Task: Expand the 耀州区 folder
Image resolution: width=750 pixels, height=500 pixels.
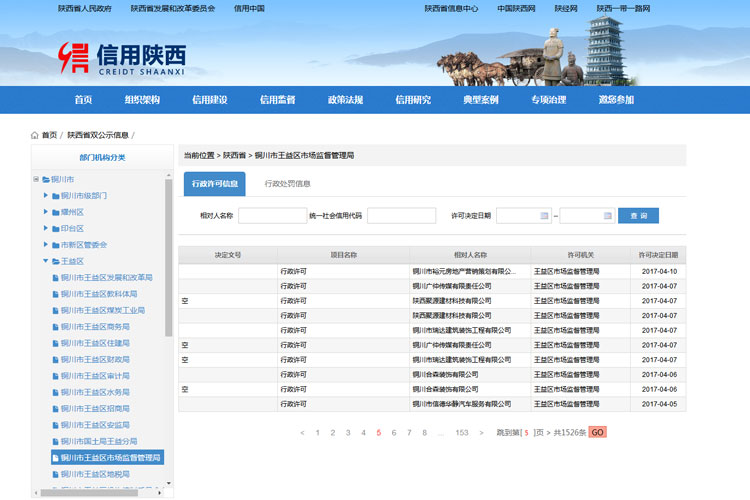Action: [x=46, y=212]
